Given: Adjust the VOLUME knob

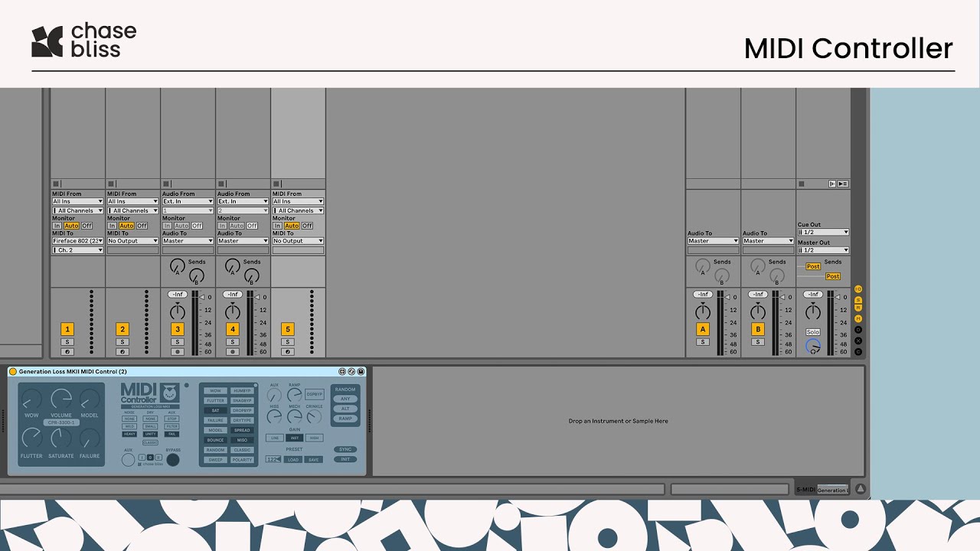Looking at the screenshot, I should 61,399.
